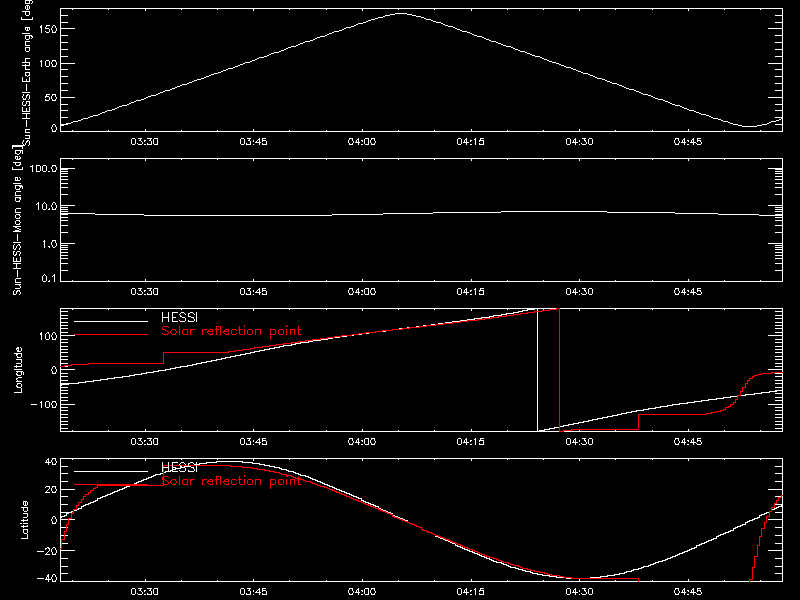Viewport: 800px width, 600px height.
Task: Click 03:30 below the Moon angle plot
Action: coord(144,292)
